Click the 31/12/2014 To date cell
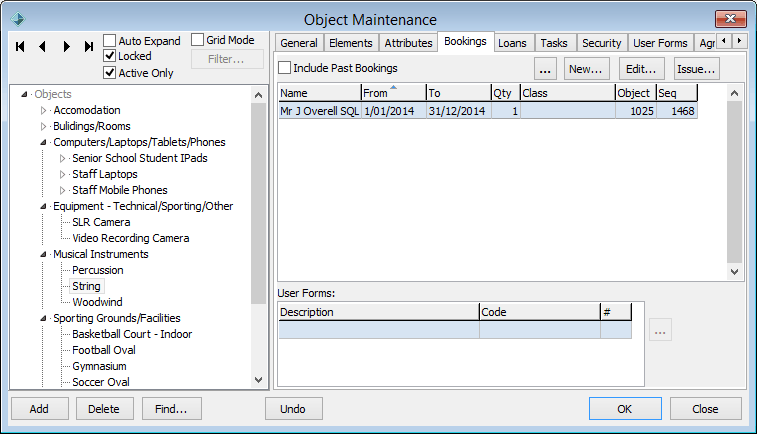This screenshot has width=757, height=434. [457, 111]
